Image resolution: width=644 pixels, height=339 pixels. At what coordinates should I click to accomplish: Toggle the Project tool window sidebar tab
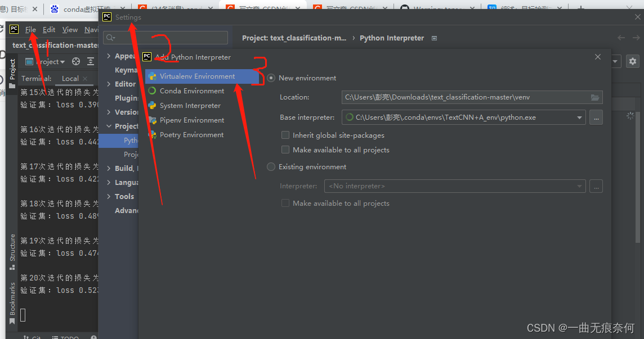pos(12,73)
